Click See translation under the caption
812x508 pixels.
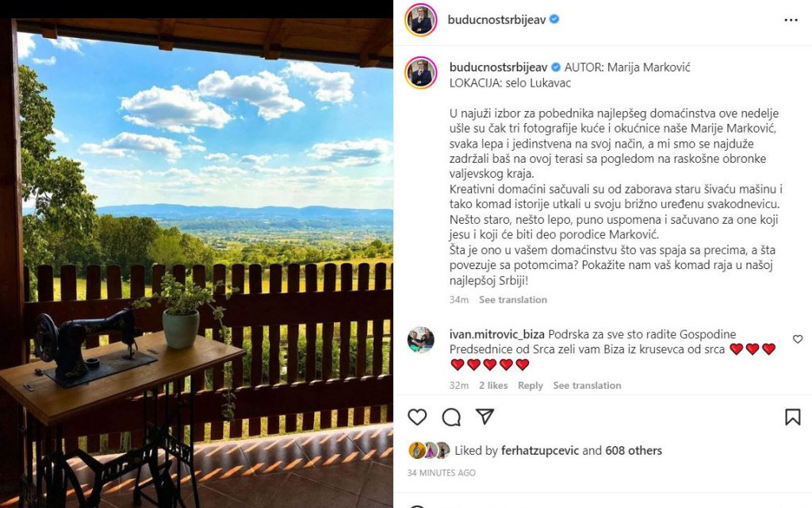(513, 299)
